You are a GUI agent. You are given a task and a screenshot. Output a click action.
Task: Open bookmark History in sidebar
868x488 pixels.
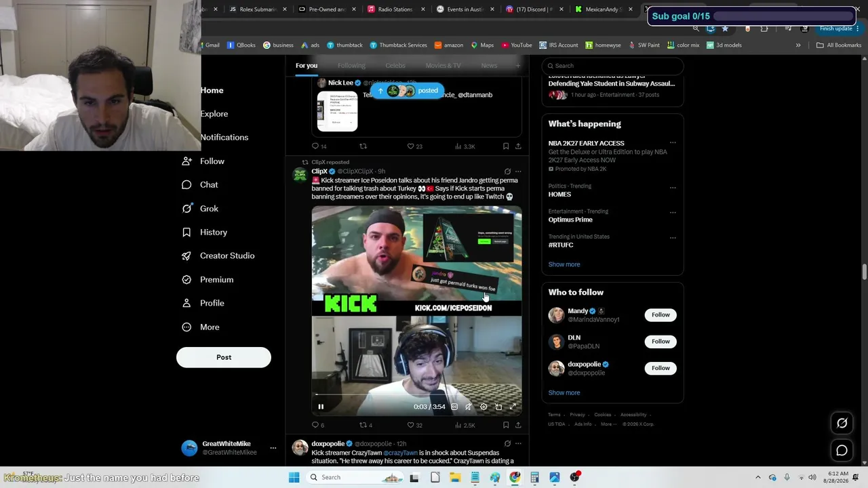tap(204, 232)
